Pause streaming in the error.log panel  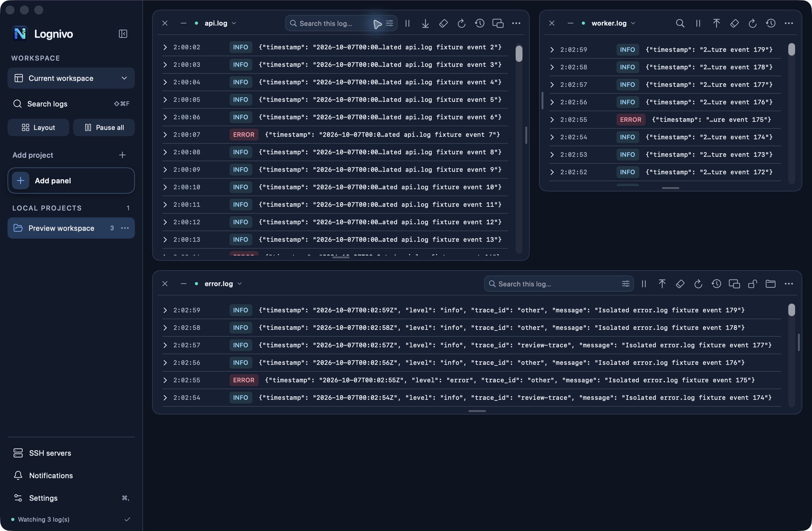(x=644, y=284)
